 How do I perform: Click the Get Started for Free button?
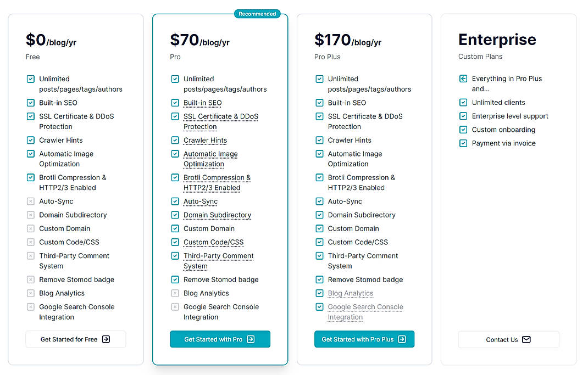(75, 339)
